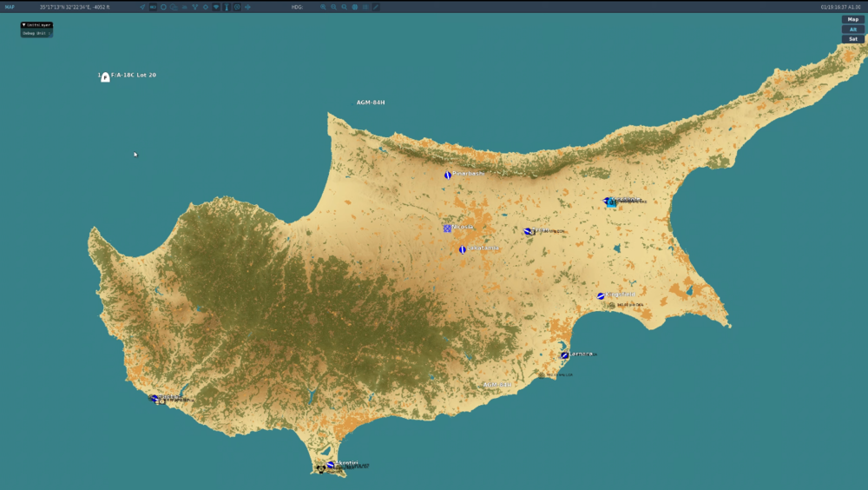The image size is (868, 490).
Task: Click the mission time readout top right
Action: tap(840, 7)
